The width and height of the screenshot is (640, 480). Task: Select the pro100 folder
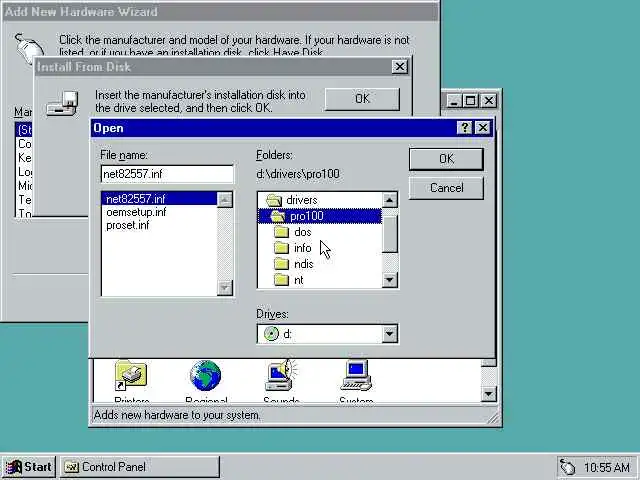[x=320, y=216]
